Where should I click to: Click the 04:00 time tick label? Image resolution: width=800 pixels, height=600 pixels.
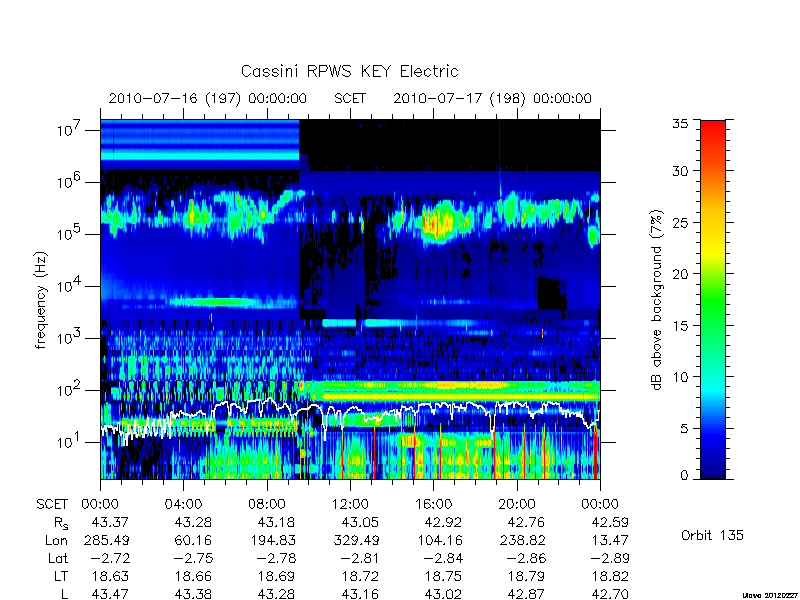pyautogui.click(x=183, y=505)
